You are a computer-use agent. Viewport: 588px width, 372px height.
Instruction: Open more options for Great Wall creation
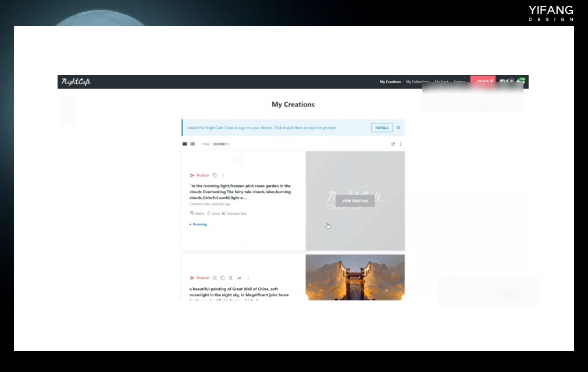point(248,278)
